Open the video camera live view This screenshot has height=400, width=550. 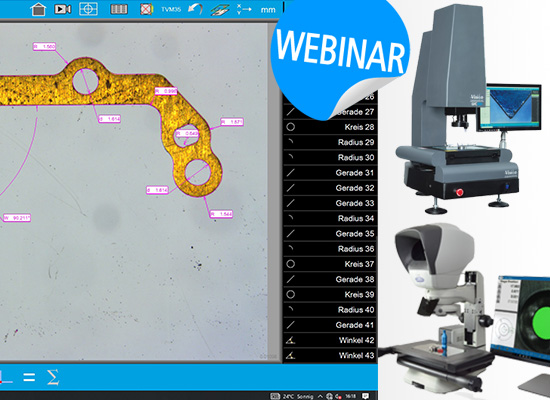[x=62, y=9]
